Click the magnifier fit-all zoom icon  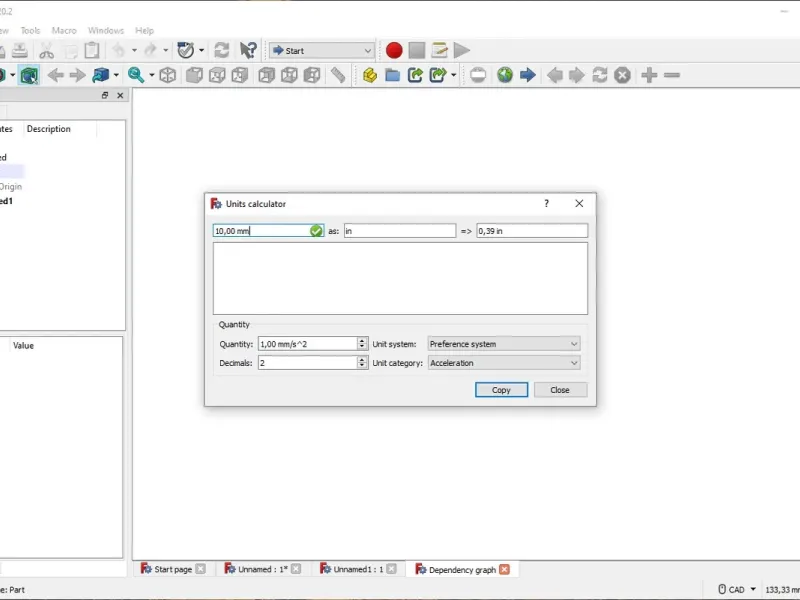(136, 76)
